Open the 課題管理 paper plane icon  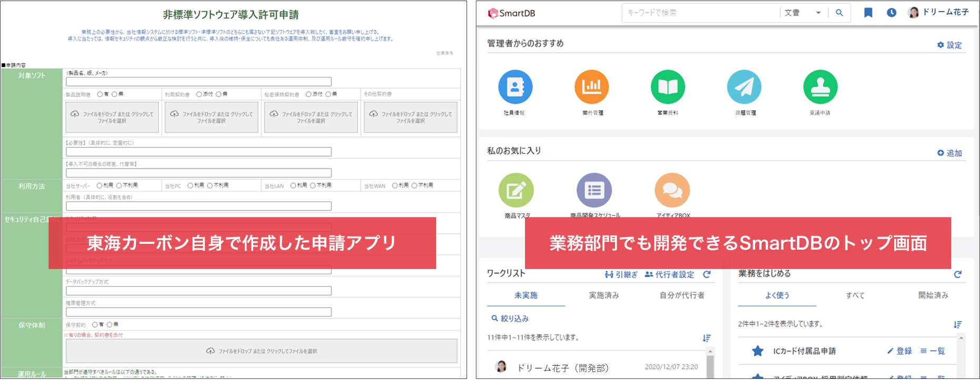click(x=744, y=87)
